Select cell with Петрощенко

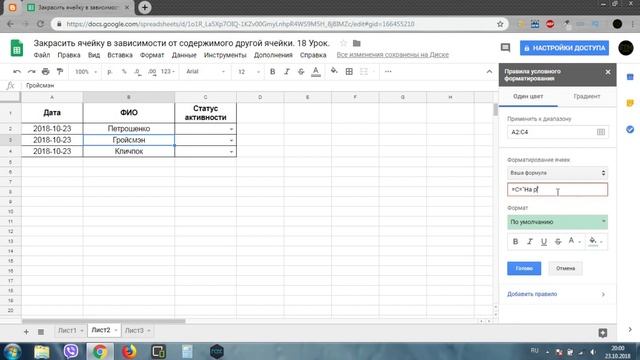click(129, 129)
